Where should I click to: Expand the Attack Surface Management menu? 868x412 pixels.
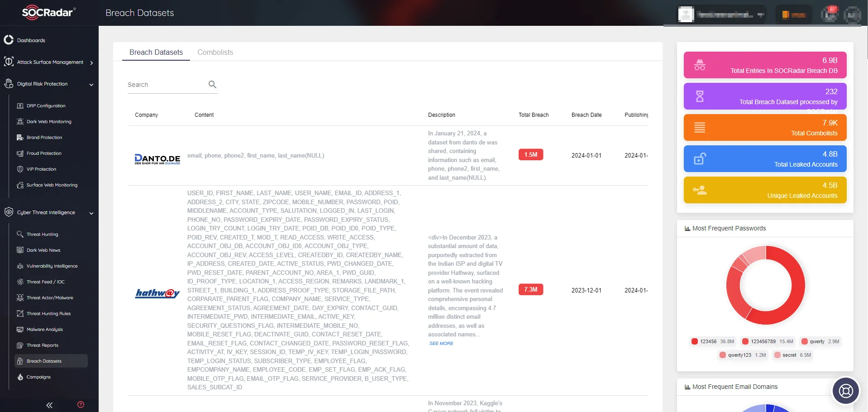click(x=49, y=62)
